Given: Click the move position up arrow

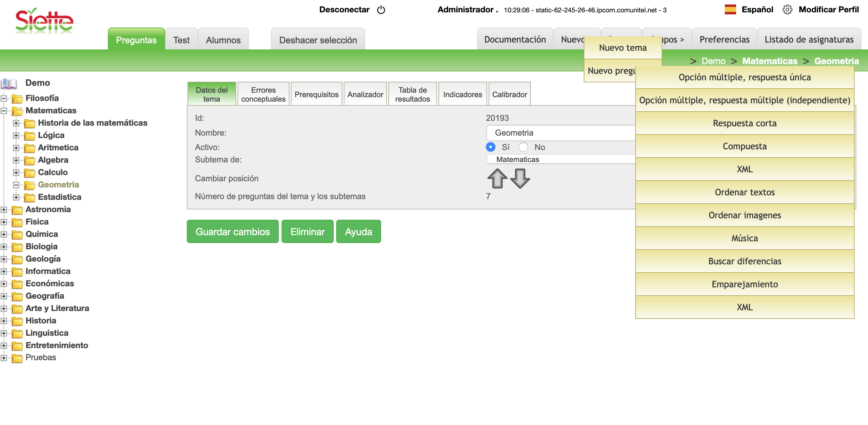Looking at the screenshot, I should click(497, 179).
